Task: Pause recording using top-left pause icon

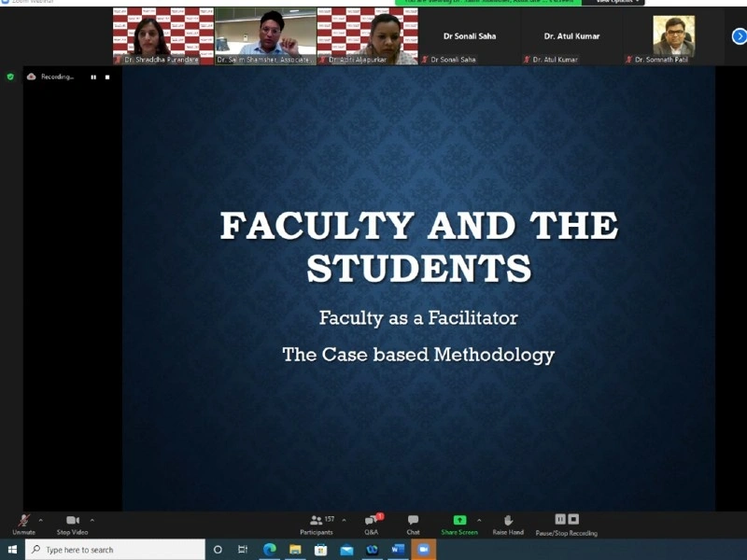Action: [93, 77]
